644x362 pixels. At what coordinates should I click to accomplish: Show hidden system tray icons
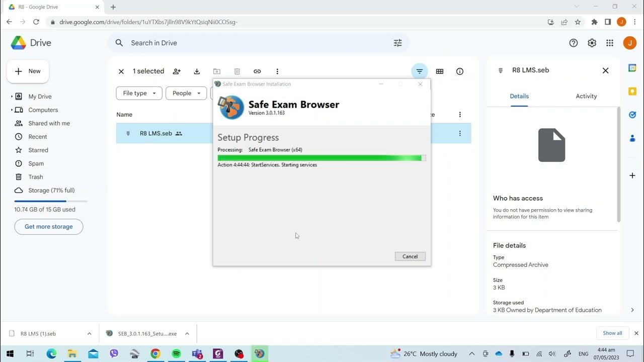pos(471,354)
